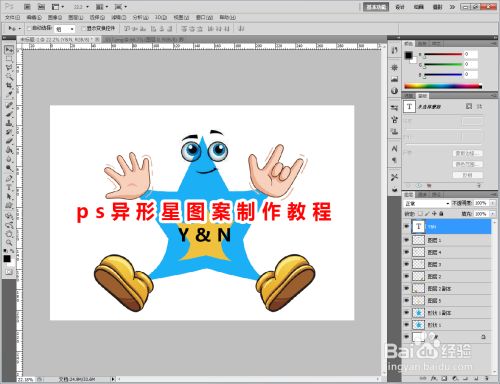Switch to the 基本功能 workspace
This screenshot has height=384, width=500.
point(376,7)
